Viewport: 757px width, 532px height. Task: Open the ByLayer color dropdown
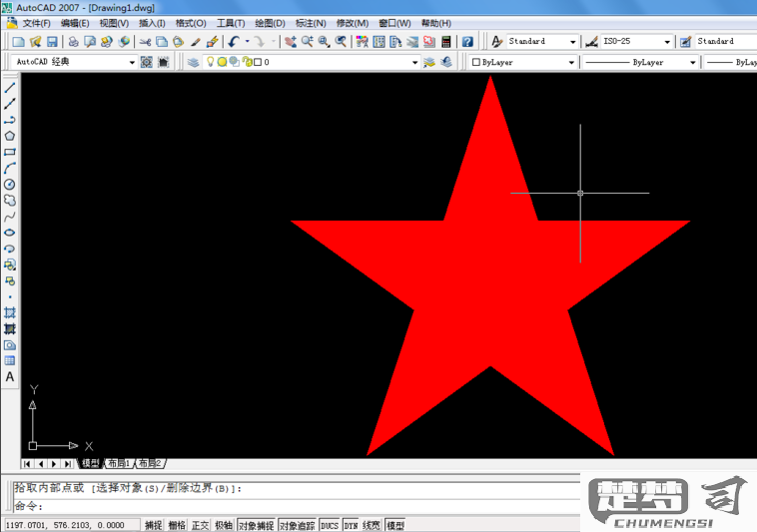(x=571, y=62)
